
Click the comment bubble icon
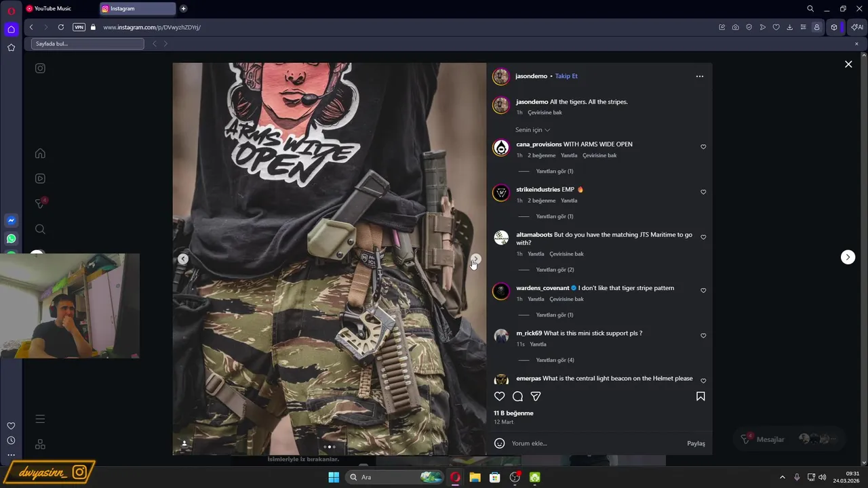pos(517,396)
